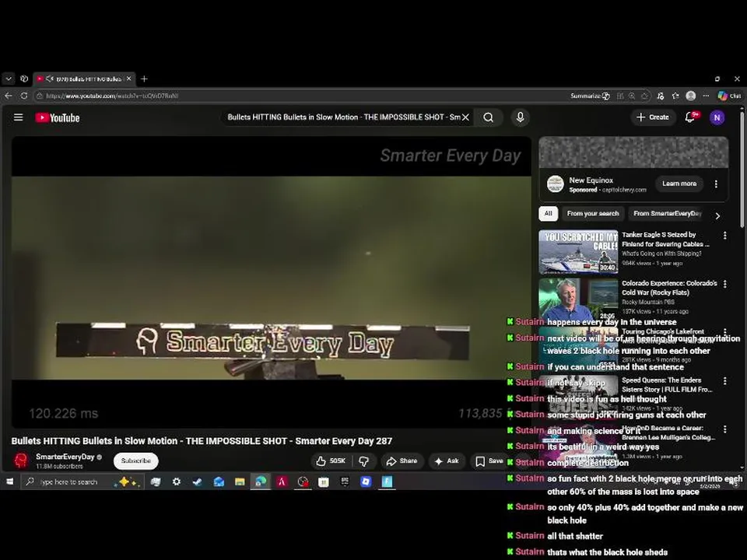Open the SmarterEveryDay channel avatar
The width and height of the screenshot is (747, 560).
21,460
